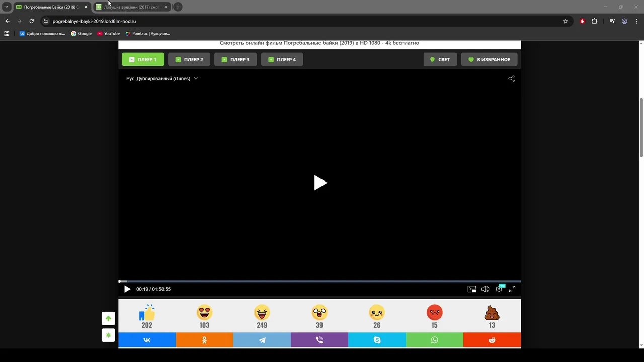The width and height of the screenshot is (644, 362).
Task: Click the surprised reaction with 39
Action: tap(319, 316)
